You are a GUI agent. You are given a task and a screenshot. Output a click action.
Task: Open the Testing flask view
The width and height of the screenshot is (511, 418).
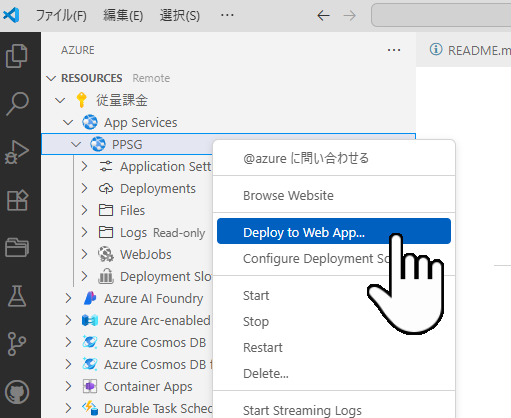17,296
